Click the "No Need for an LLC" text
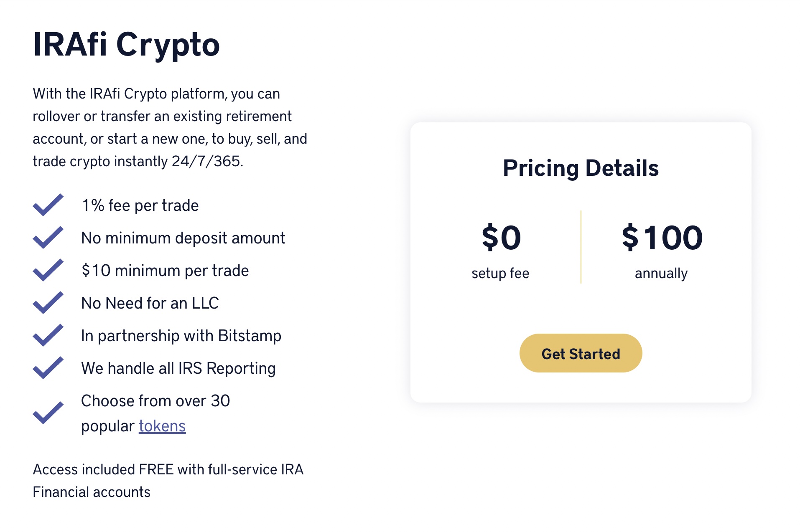 click(x=150, y=303)
